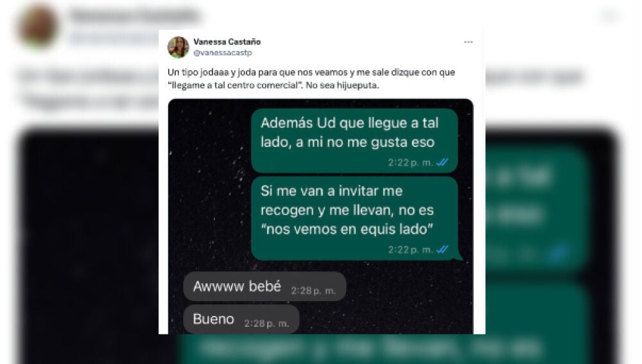This screenshot has width=642, height=364.
Task: Click 2:22 p. m. timestamp on second green message
Action: click(x=411, y=250)
